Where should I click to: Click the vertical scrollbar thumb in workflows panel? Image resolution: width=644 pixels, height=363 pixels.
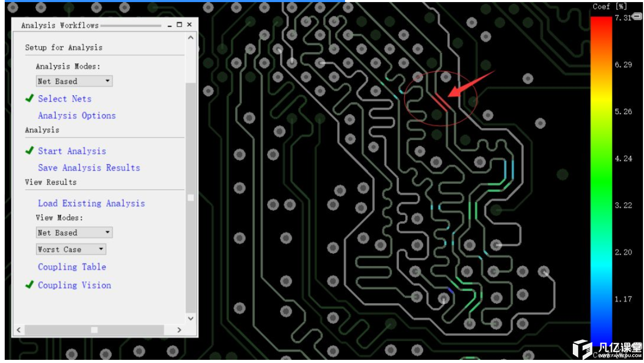[191, 198]
